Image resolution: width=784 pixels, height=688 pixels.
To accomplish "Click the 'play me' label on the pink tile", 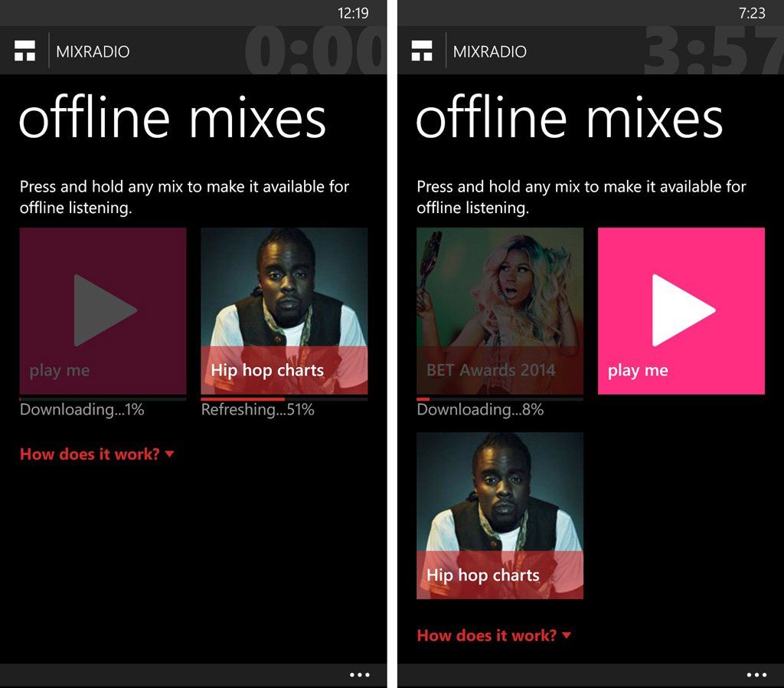I will (637, 370).
